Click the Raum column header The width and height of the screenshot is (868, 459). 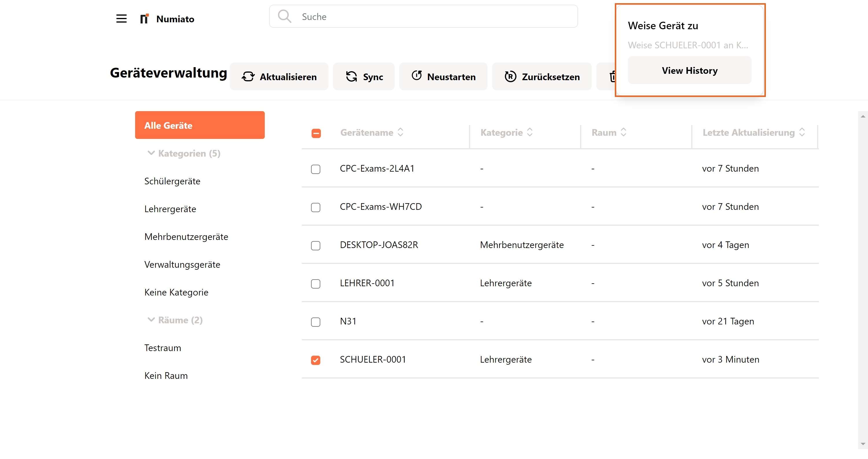[x=604, y=133]
